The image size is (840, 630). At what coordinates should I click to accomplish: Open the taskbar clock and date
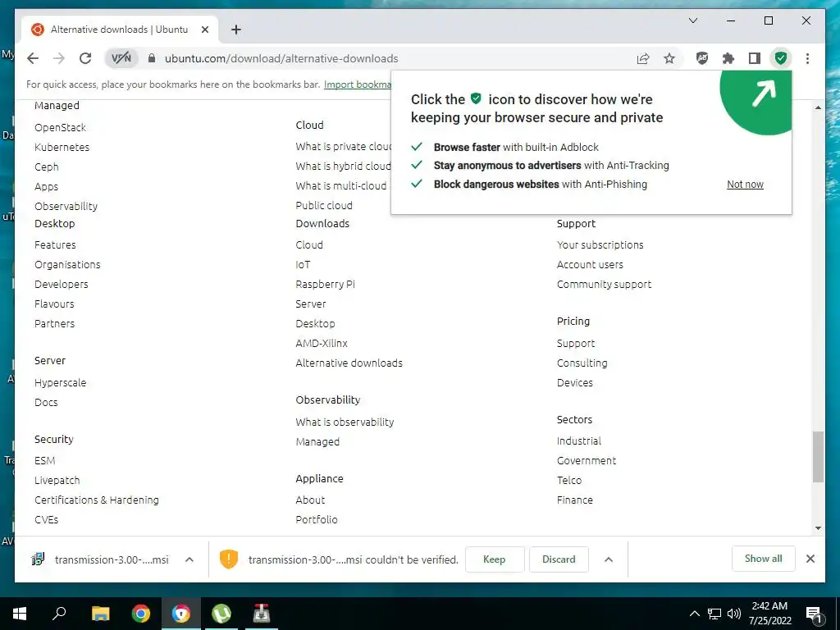click(769, 614)
